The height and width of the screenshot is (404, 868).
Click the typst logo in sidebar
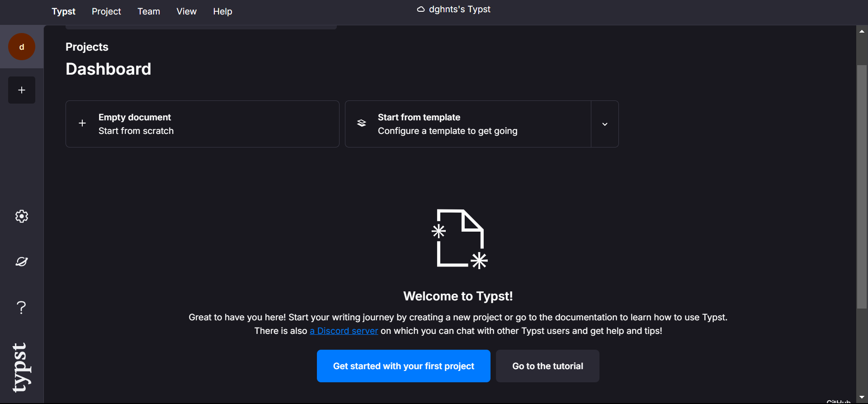click(21, 367)
